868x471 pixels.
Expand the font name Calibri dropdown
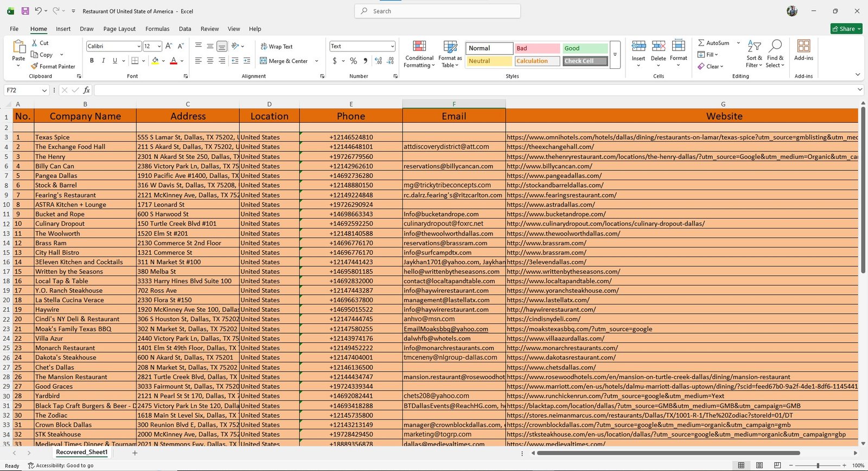tap(138, 46)
